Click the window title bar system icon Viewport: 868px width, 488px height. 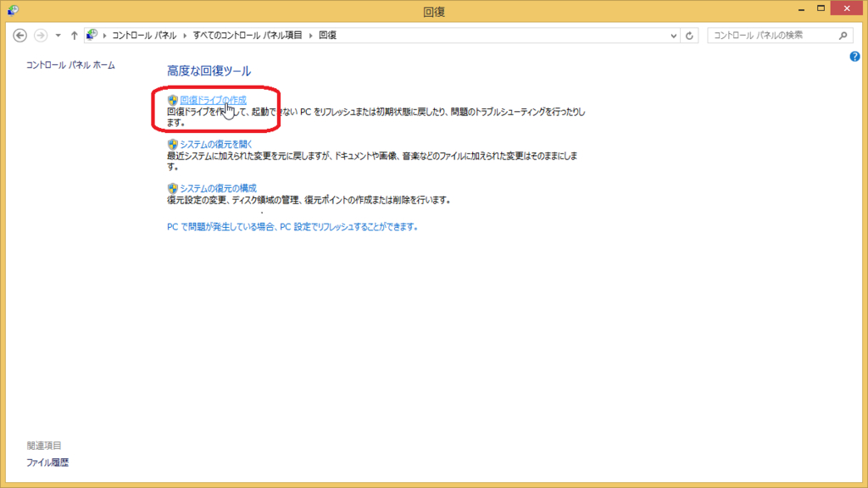(13, 10)
